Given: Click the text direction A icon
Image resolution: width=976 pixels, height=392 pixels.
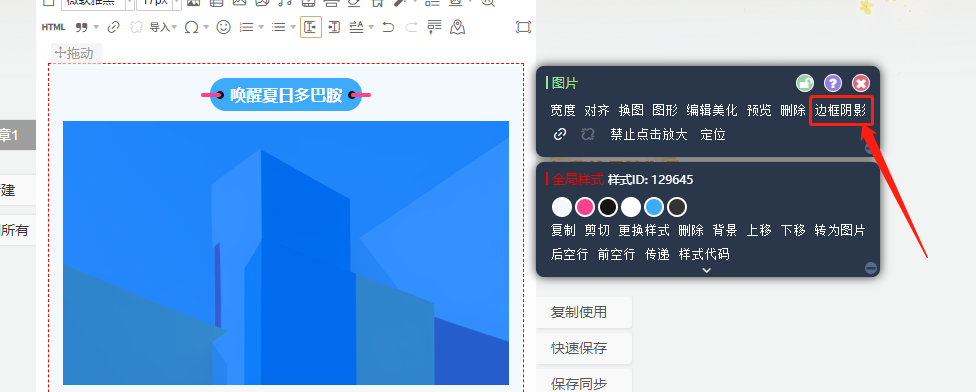Looking at the screenshot, I should click(x=356, y=27).
